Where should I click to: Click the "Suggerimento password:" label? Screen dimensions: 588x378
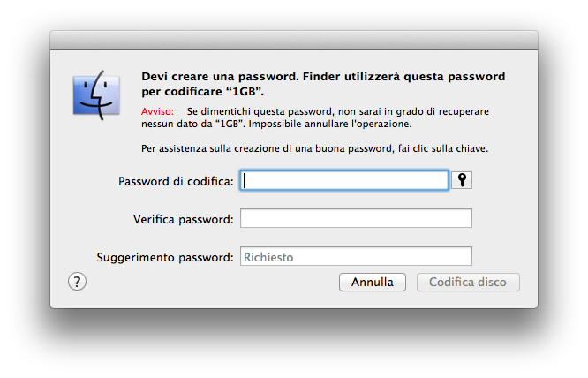pyautogui.click(x=165, y=257)
